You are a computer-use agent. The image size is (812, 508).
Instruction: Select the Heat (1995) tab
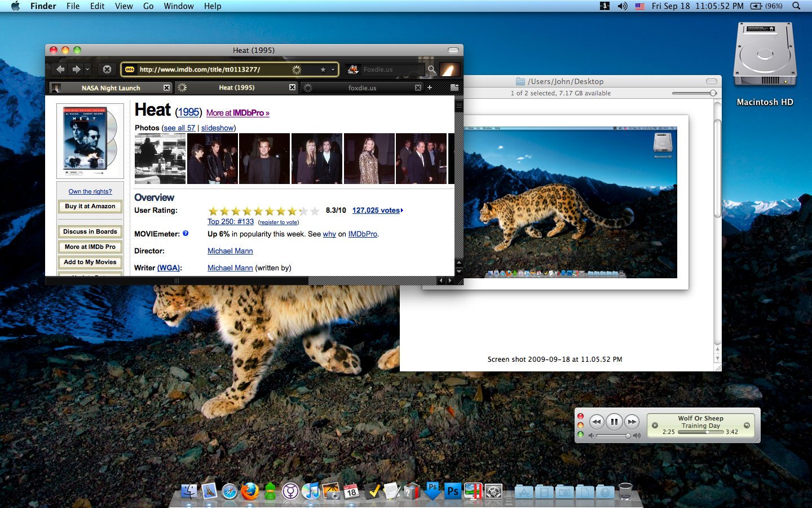point(236,87)
